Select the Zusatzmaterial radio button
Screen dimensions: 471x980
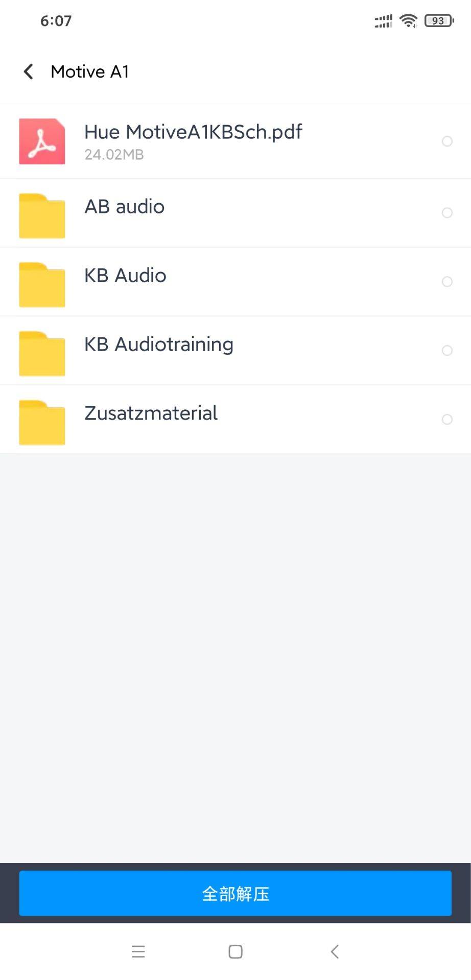pyautogui.click(x=447, y=420)
